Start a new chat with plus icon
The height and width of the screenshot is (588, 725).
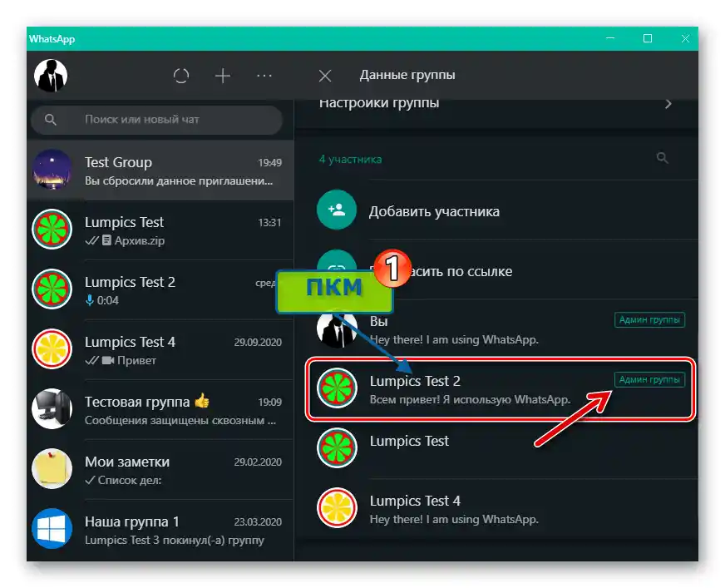223,76
